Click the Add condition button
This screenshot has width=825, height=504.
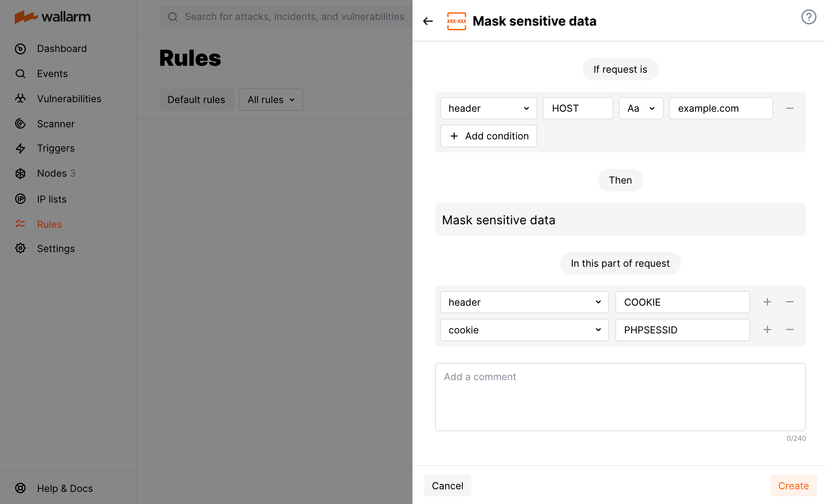tap(488, 136)
